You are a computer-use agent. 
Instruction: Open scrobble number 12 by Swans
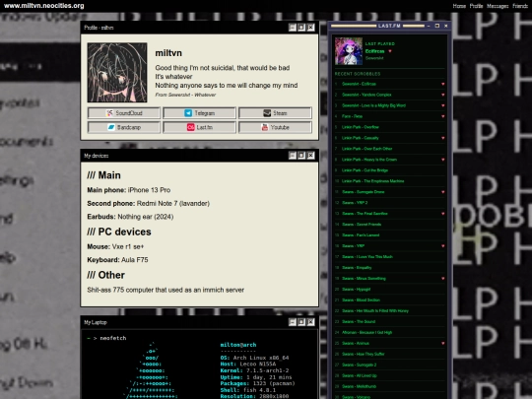(355, 203)
